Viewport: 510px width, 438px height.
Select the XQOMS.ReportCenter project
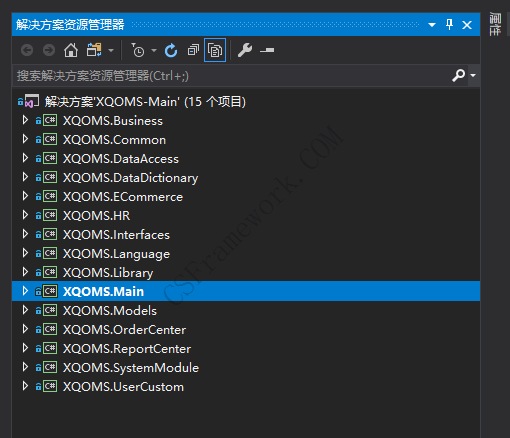(x=127, y=349)
